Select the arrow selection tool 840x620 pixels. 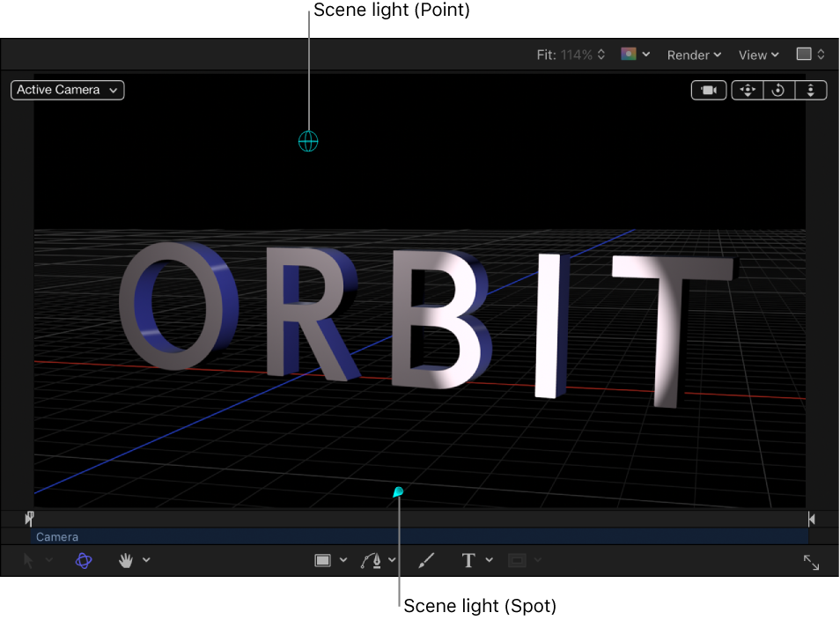point(26,560)
